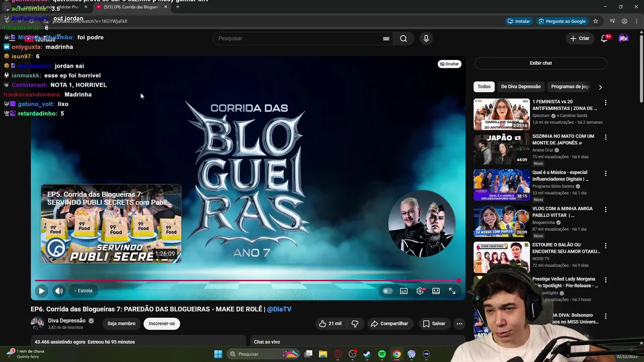Open SOZINHA NO MATO COM UM video thumbnail

tap(502, 149)
